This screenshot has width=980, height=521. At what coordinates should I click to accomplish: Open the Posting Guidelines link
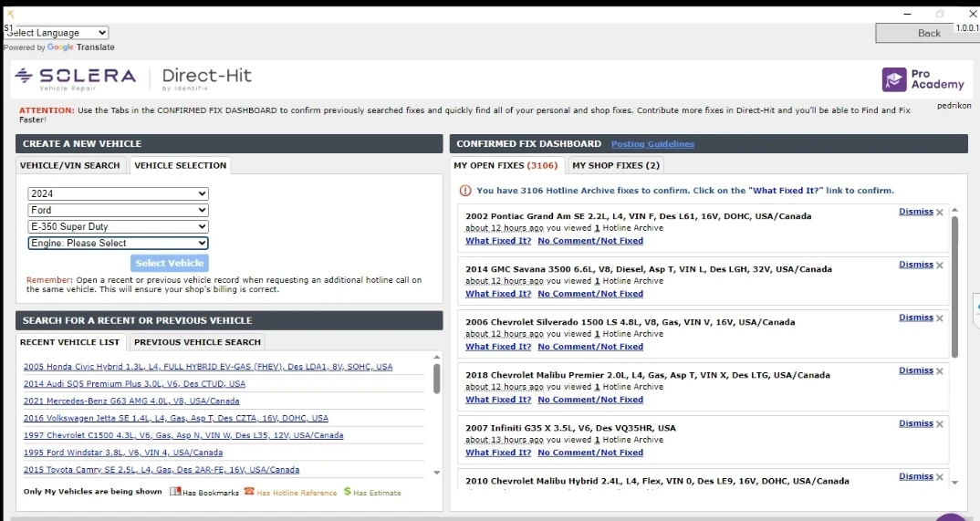[652, 144]
